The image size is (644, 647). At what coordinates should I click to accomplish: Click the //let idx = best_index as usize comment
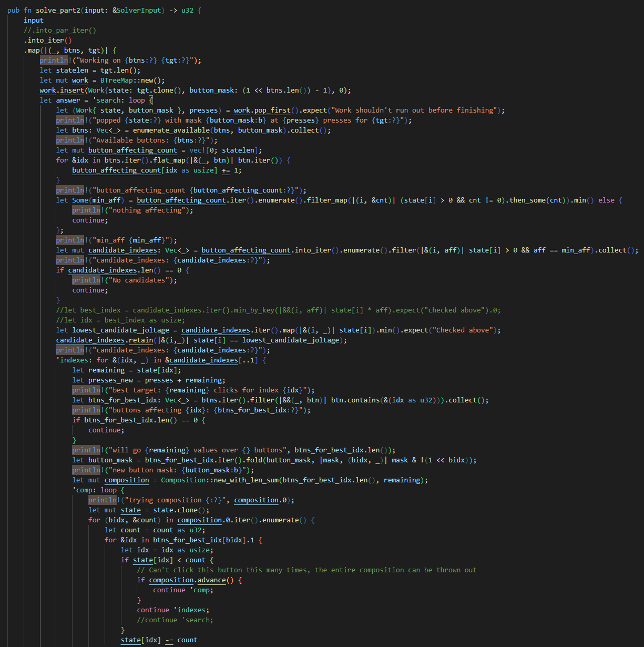121,320
